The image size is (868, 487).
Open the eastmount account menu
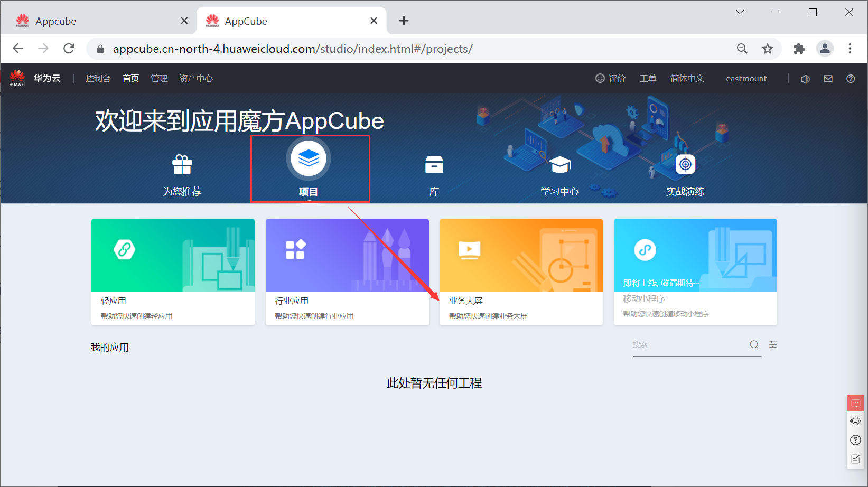point(746,79)
